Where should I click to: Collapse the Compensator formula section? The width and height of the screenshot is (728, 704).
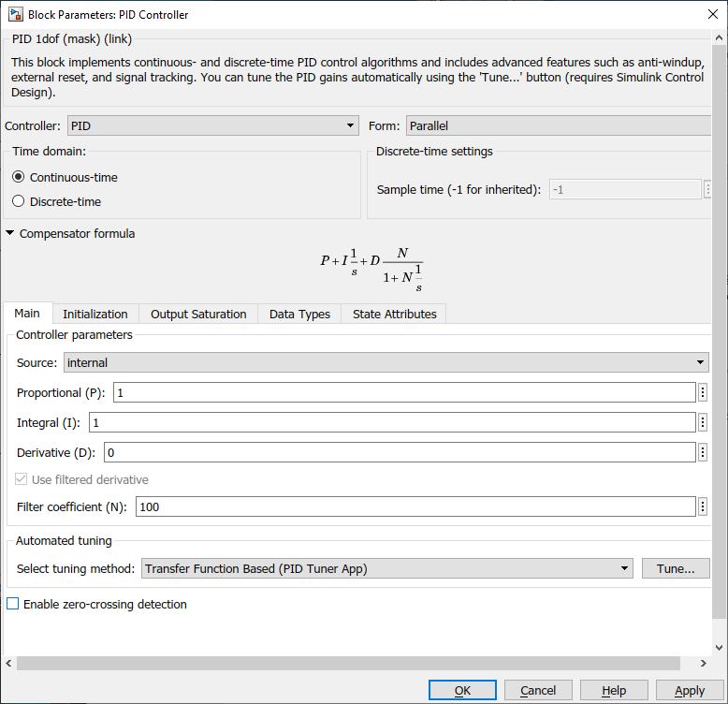coord(10,234)
